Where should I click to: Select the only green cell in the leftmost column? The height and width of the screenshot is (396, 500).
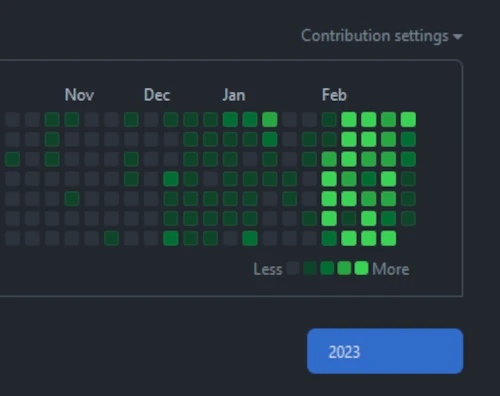pos(13,159)
